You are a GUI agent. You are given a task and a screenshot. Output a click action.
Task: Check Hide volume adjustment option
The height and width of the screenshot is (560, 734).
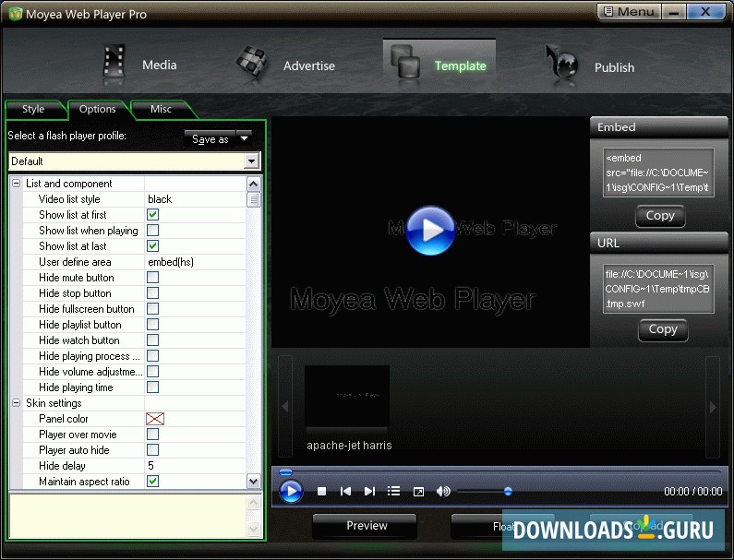tap(152, 372)
